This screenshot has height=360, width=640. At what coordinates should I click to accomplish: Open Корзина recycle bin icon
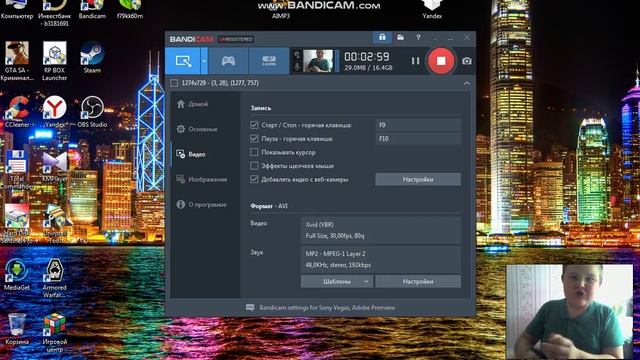click(17, 329)
